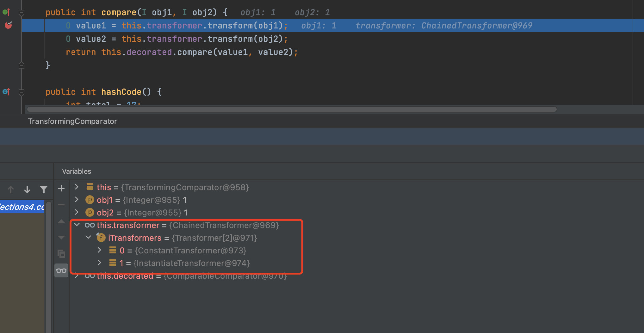The image size is (644, 333).
Task: Move the watch up with triangle icon
Action: 61,221
